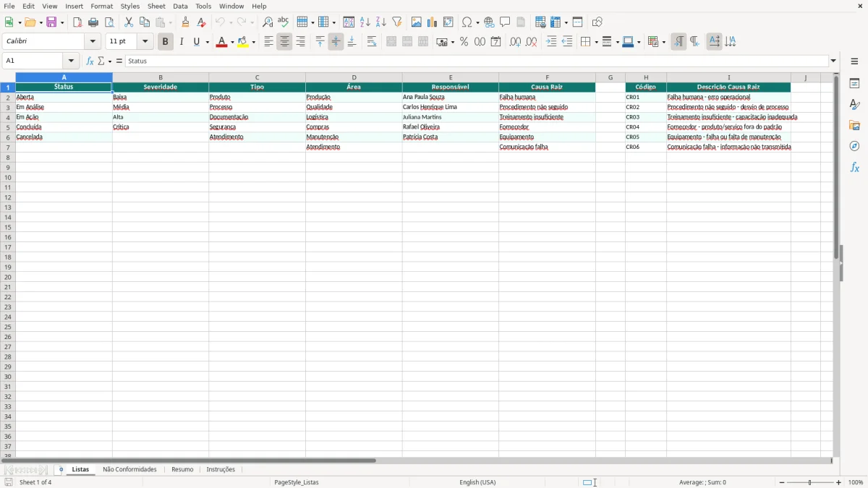Export directly as PDF
The image size is (868, 488).
(x=77, y=22)
